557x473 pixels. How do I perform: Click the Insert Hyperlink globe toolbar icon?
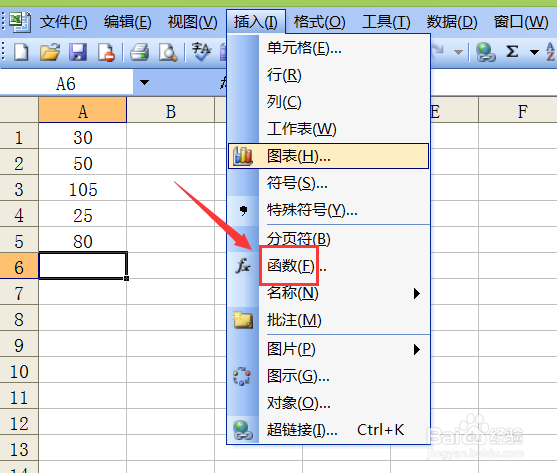(486, 52)
